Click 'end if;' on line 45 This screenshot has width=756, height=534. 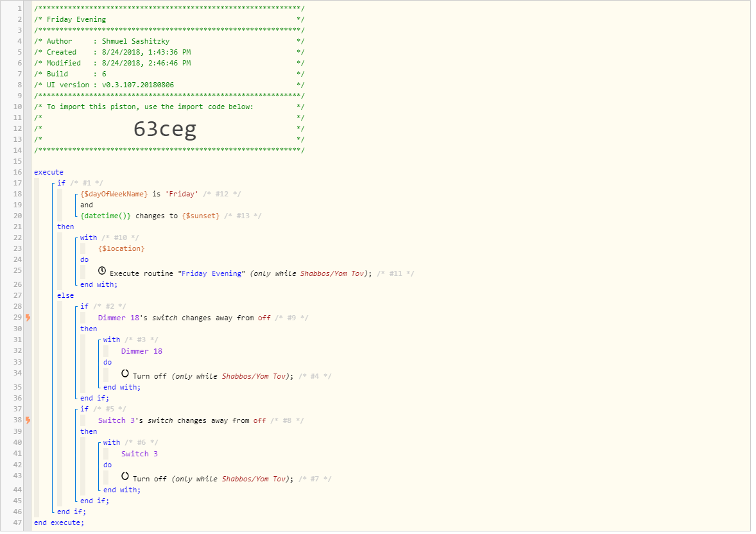click(x=94, y=501)
